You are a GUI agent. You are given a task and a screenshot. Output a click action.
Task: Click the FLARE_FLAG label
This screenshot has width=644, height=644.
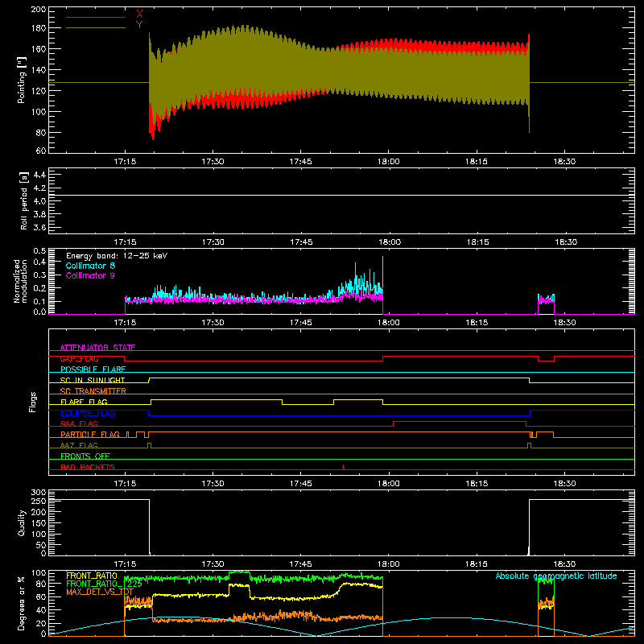tap(84, 402)
